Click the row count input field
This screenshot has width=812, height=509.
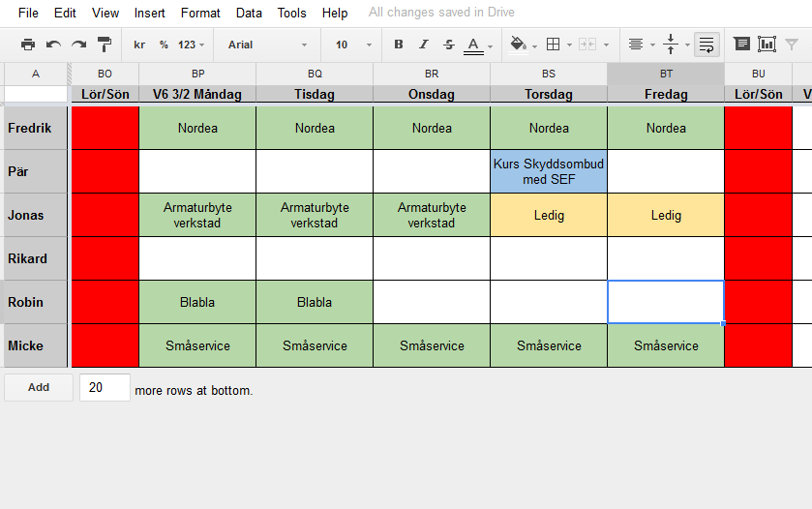pos(105,388)
